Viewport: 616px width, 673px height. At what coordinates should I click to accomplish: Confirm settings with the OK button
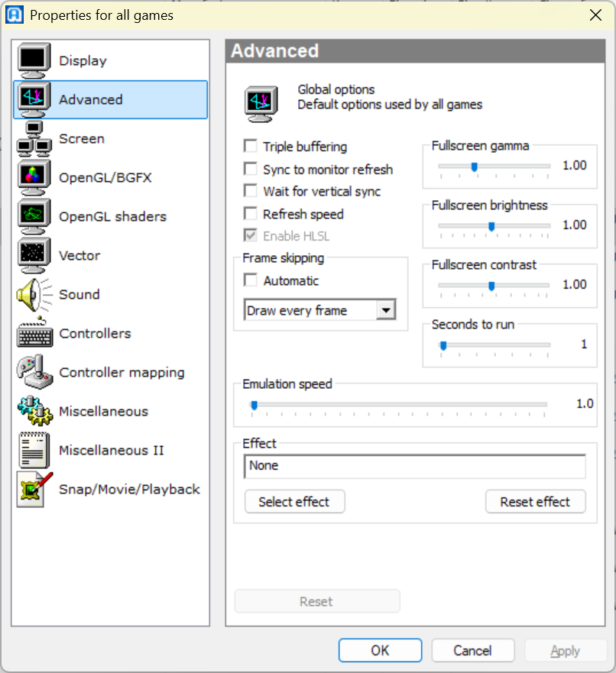pyautogui.click(x=380, y=650)
